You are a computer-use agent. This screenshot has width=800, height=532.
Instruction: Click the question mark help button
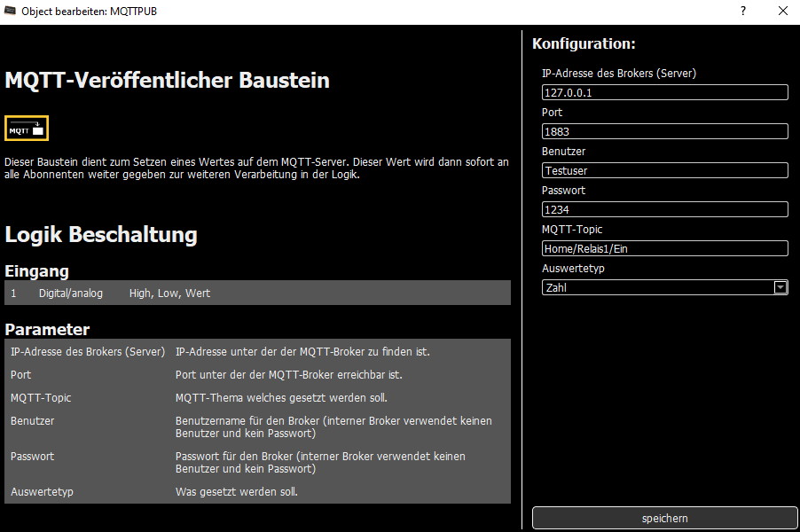(741, 12)
